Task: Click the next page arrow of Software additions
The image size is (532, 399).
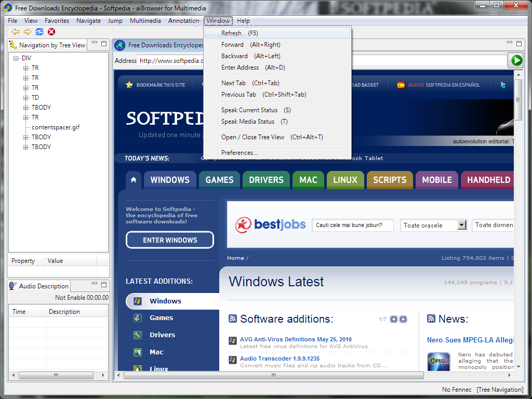Action: (403, 319)
